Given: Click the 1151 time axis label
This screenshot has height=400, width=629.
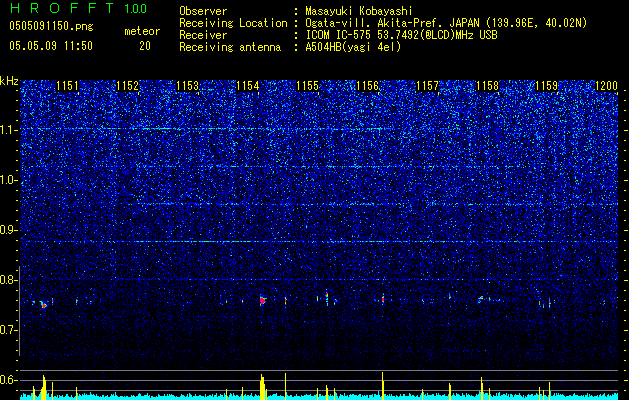Looking at the screenshot, I should pos(67,86).
